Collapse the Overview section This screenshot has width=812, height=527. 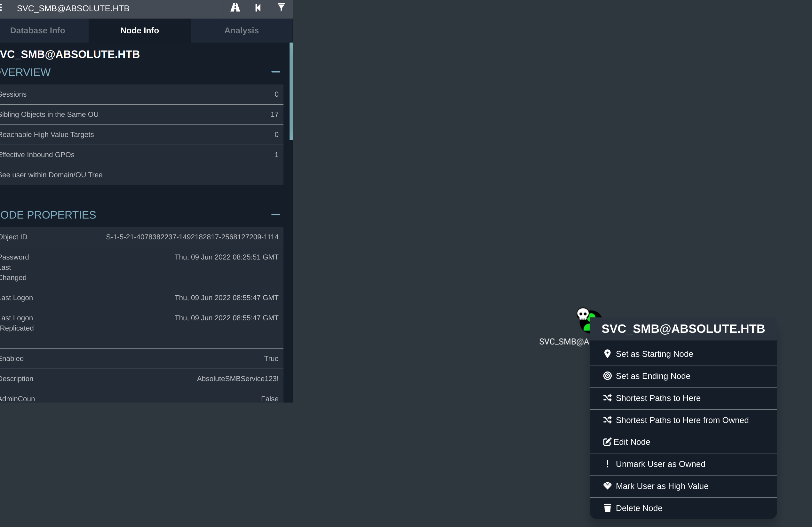[276, 72]
